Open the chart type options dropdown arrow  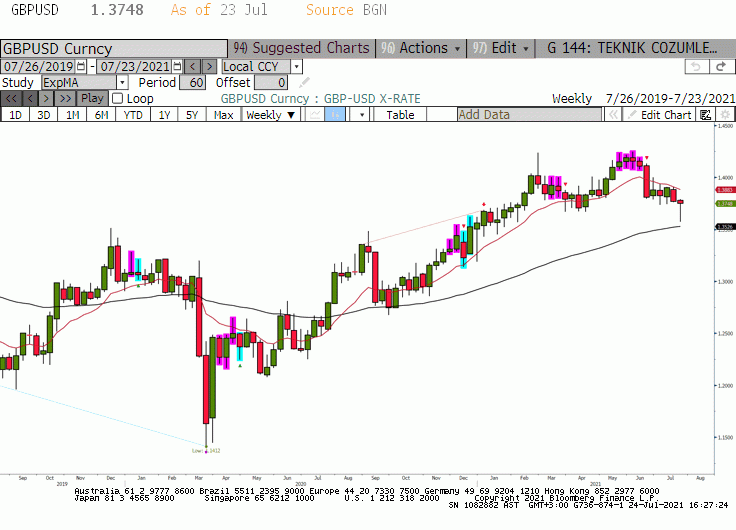click(x=361, y=115)
